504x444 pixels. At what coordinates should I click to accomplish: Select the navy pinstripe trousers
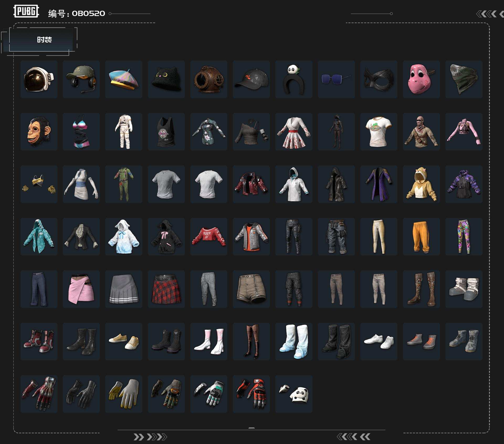(39, 289)
